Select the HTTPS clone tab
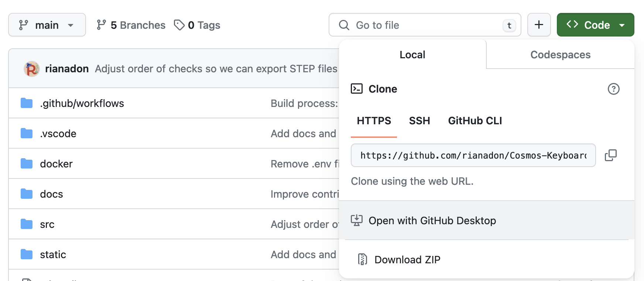 point(374,121)
